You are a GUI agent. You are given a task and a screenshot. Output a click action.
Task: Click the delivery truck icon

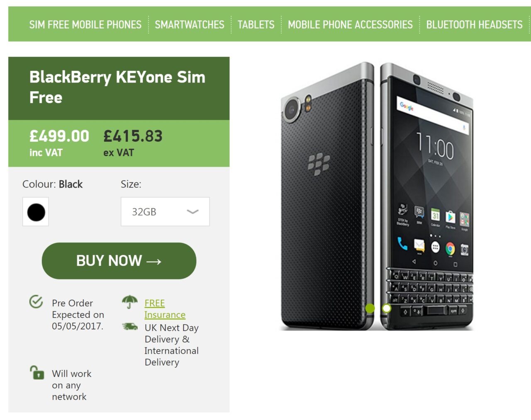coord(130,327)
